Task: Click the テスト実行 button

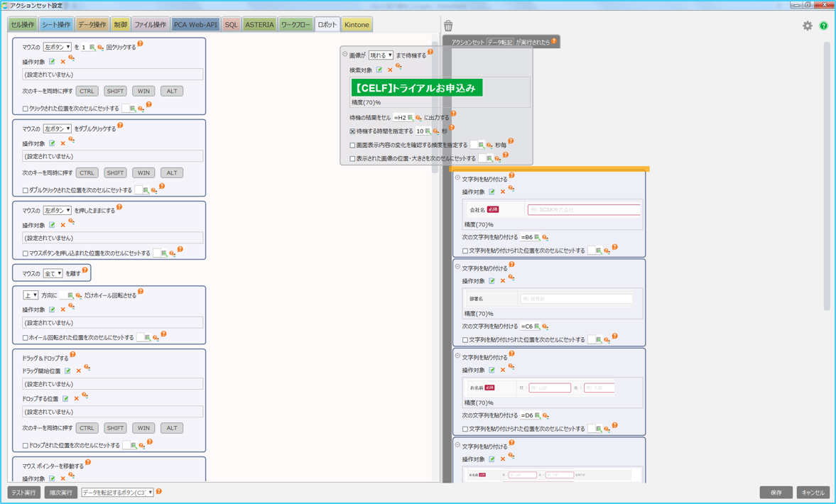Action: 24,492
